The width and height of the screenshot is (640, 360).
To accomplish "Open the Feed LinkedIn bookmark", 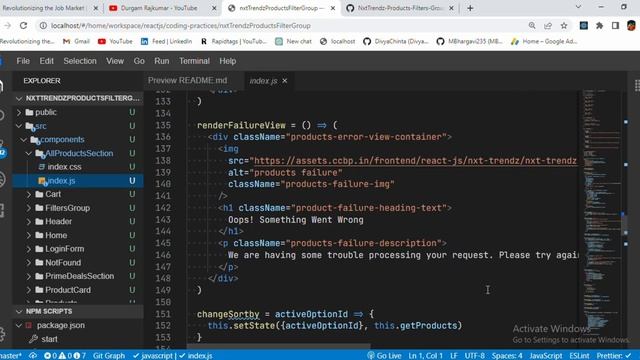I will 166,41.
